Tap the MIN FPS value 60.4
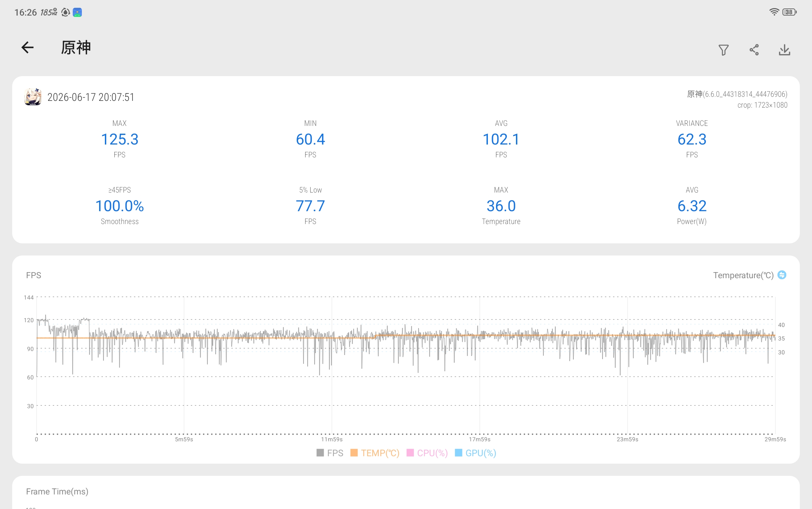The width and height of the screenshot is (812, 509). pos(310,139)
